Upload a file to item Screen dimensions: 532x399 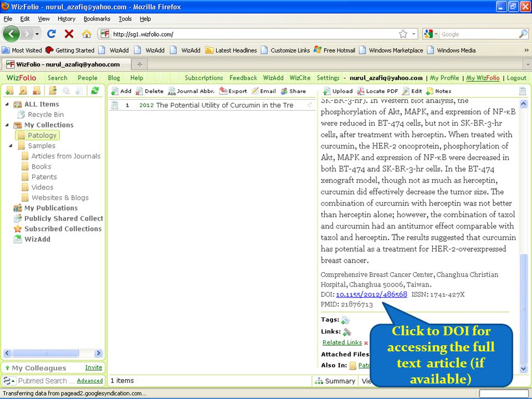click(338, 91)
